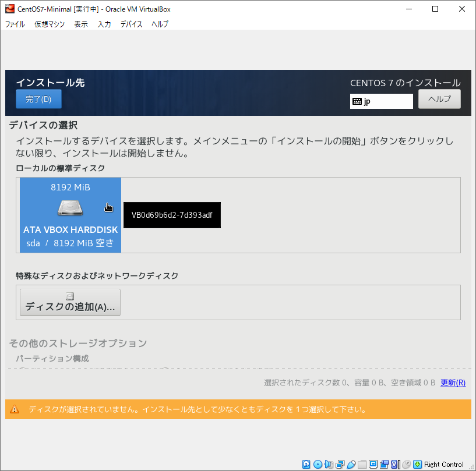Open the ファイル menu

pos(15,24)
